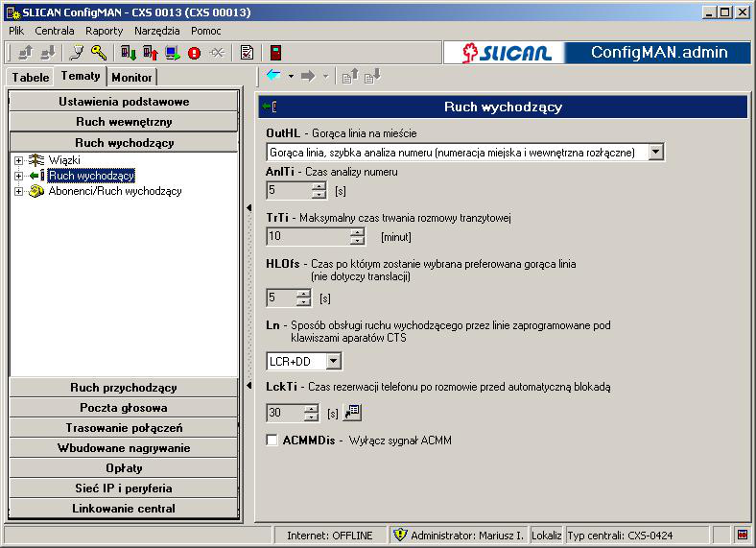This screenshot has width=756, height=548.
Task: Click the LckTi value field showing 30
Action: tap(285, 413)
